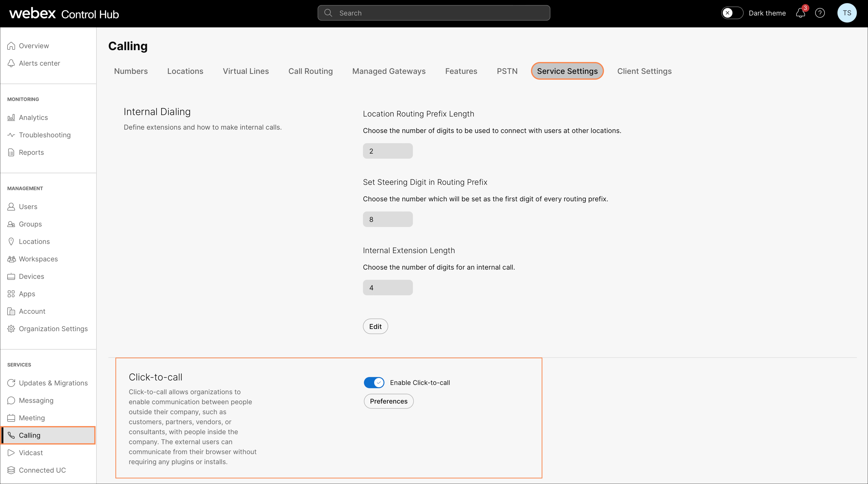
Task: Click the Internal Dialing heading
Action: (157, 112)
